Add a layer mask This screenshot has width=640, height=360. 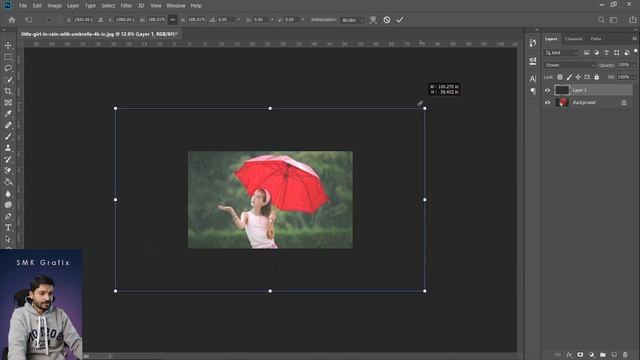tap(580, 355)
